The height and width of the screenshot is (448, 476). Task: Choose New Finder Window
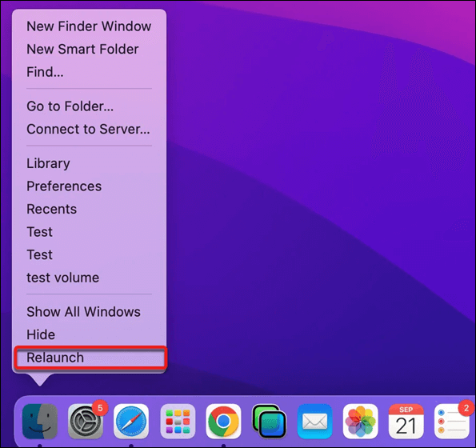[x=90, y=26]
